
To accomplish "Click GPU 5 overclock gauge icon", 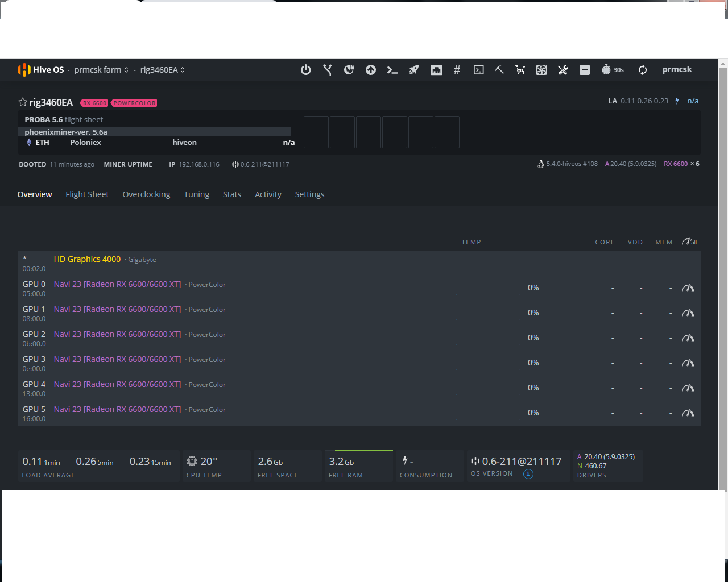I will pos(688,413).
